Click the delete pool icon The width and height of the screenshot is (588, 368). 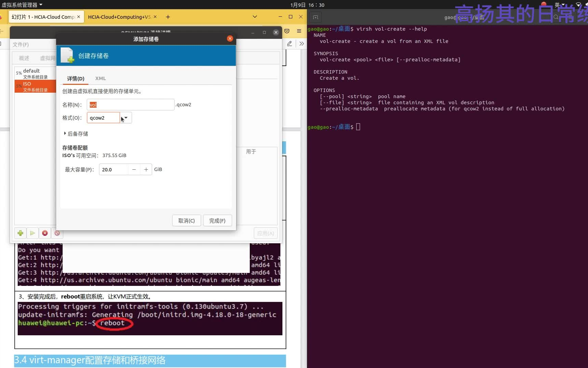pyautogui.click(x=57, y=233)
